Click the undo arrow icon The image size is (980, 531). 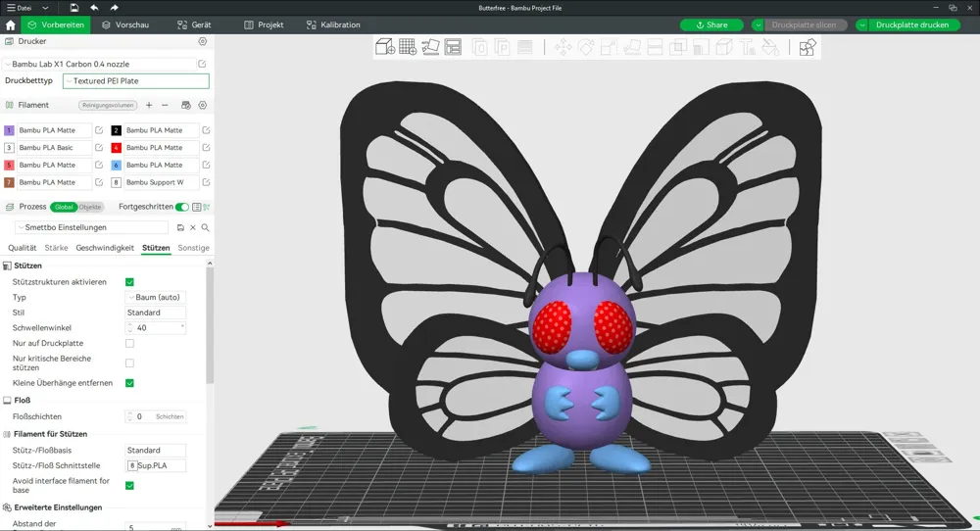(94, 8)
